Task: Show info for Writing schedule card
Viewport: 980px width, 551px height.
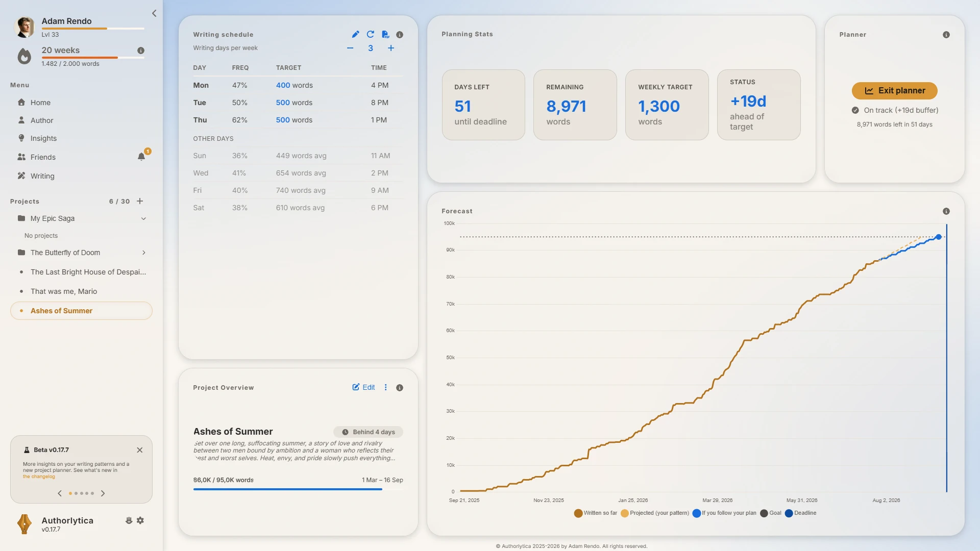Action: pyautogui.click(x=400, y=35)
